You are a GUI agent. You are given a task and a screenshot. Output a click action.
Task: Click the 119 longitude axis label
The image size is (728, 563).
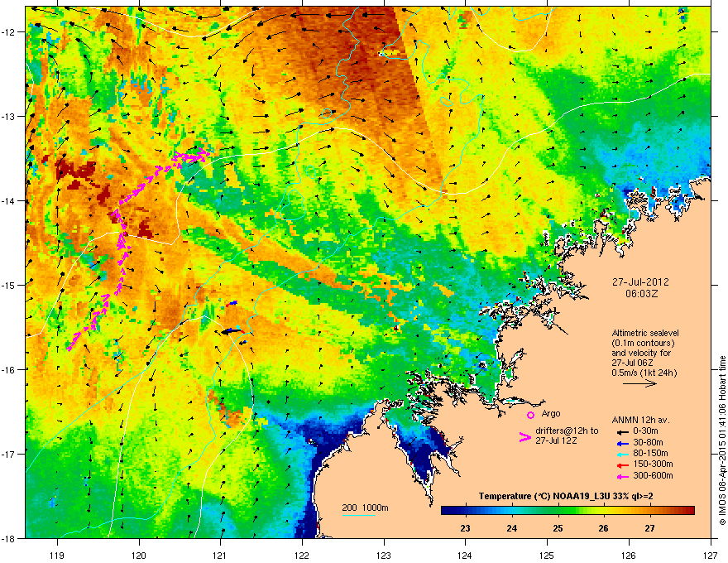(x=57, y=555)
